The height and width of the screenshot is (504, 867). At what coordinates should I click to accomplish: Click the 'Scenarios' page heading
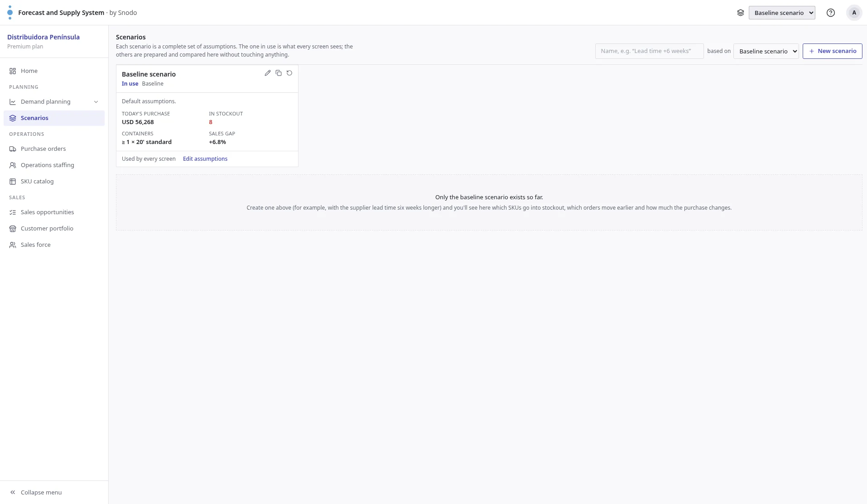(x=131, y=37)
